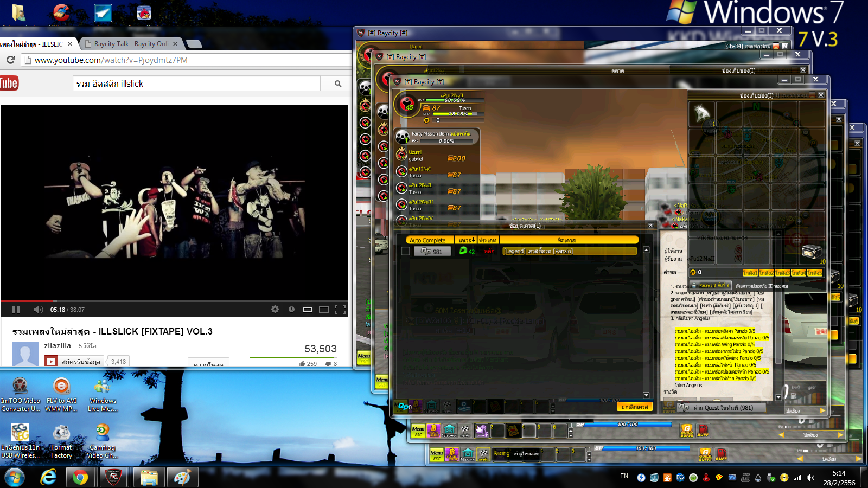The height and width of the screenshot is (488, 868).
Task: Open ziiaziiia channel avatar thumbnail
Action: [25, 355]
